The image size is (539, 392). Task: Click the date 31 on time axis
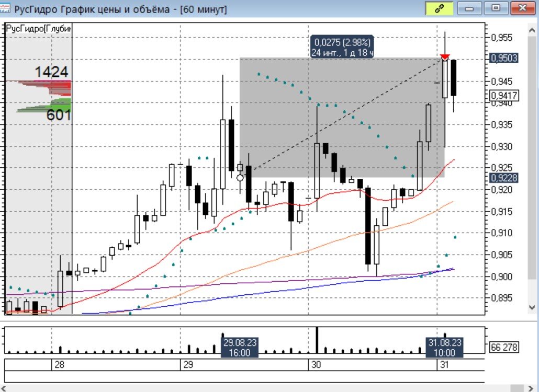pyautogui.click(x=444, y=364)
